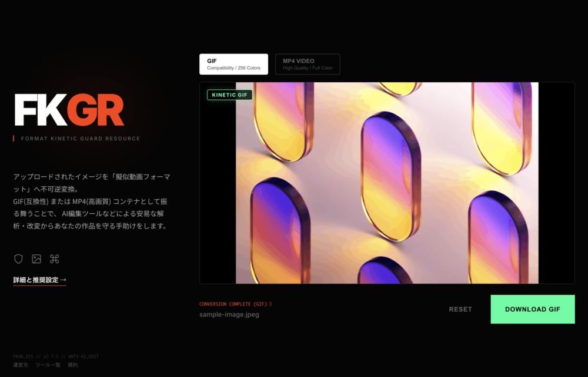Click the command key symbol icon
Image resolution: width=588 pixels, height=377 pixels.
55,259
